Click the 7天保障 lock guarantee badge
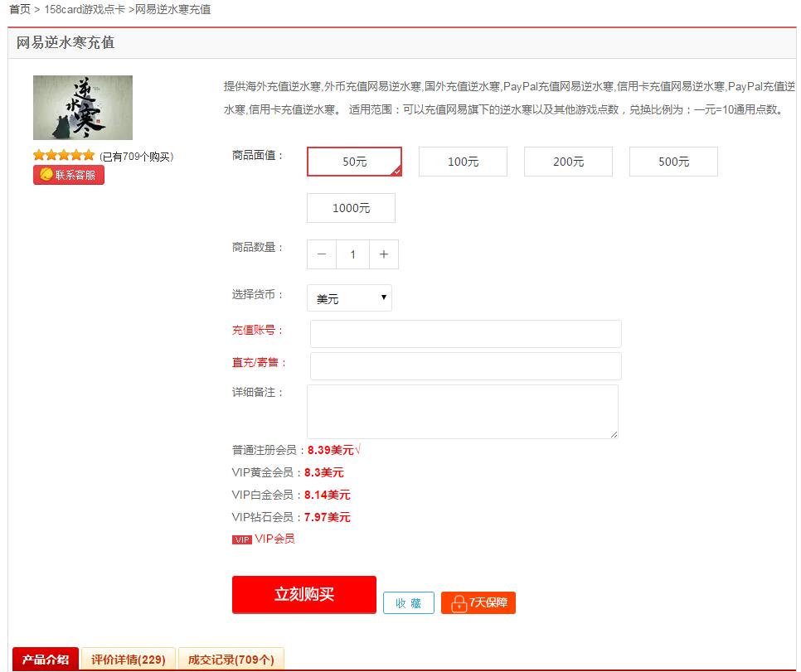The image size is (801, 672). point(478,603)
